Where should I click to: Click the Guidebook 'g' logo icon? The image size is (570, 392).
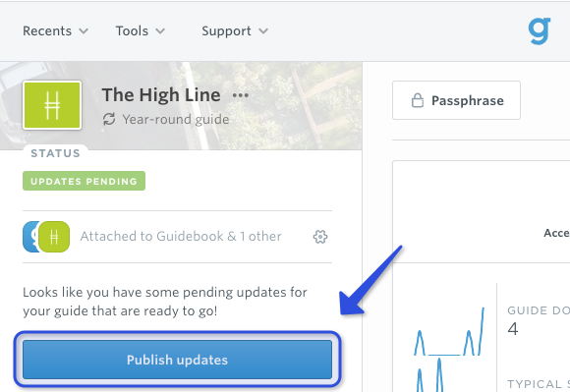point(540,31)
